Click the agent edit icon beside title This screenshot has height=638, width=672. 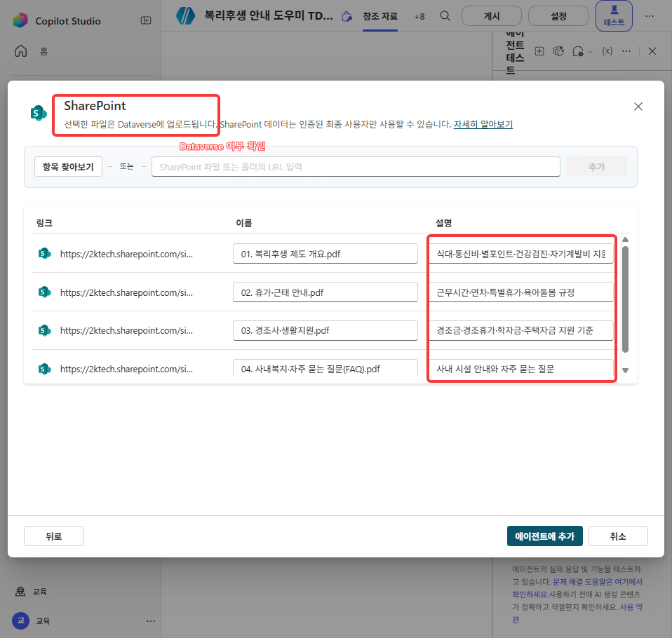347,17
